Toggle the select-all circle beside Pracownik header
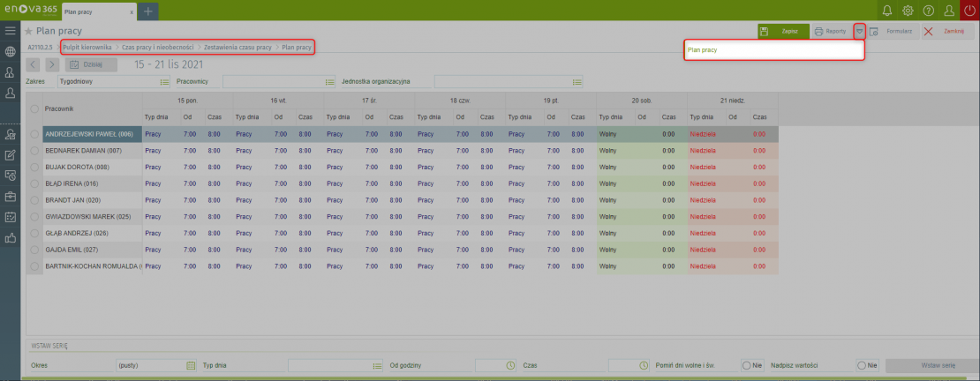The height and width of the screenshot is (381, 980). pos(34,108)
